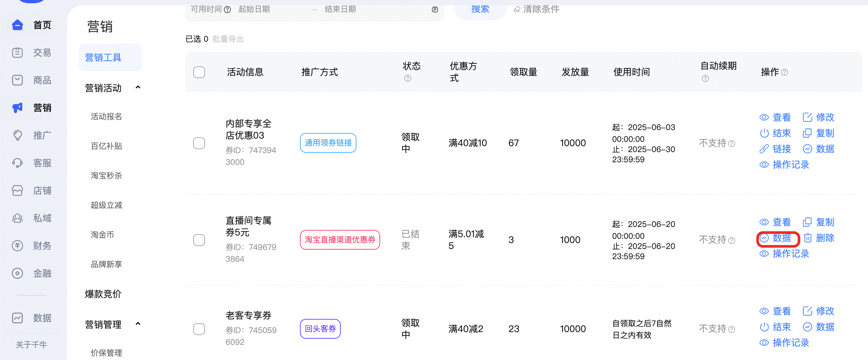The width and height of the screenshot is (868, 360).
Task: Click 清除条件 to clear filters
Action: coord(537,9)
